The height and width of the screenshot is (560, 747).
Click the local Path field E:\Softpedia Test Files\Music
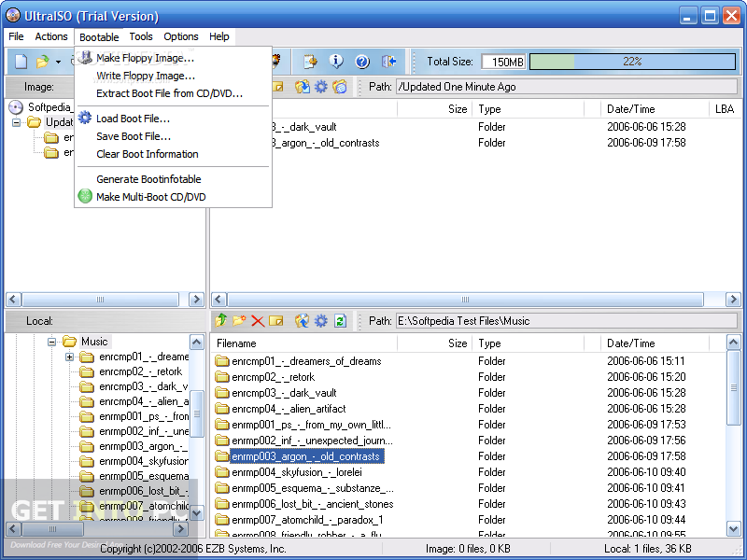coord(567,321)
